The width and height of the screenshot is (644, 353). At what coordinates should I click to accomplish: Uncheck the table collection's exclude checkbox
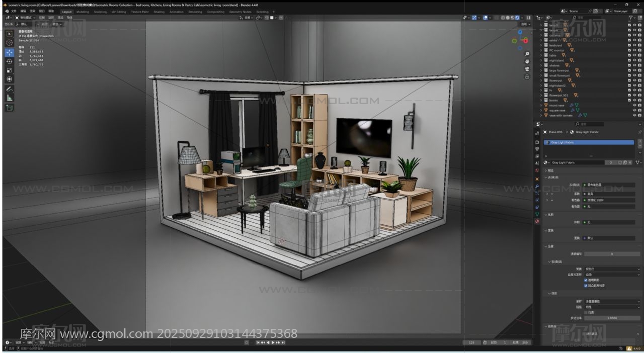[629, 55]
